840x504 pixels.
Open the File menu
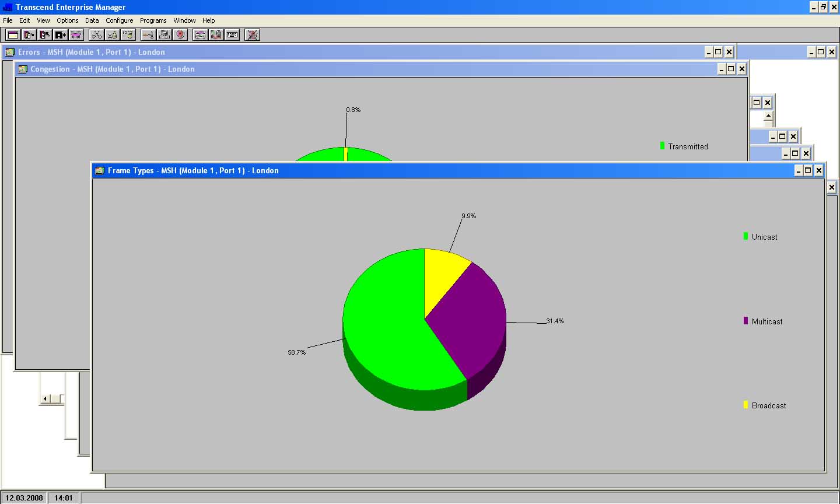click(x=8, y=20)
